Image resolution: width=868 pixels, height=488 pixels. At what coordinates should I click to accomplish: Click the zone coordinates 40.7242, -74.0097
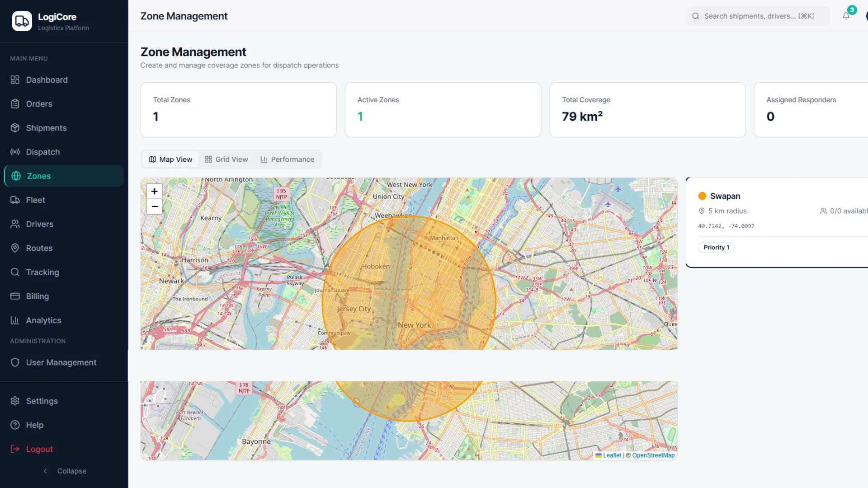[x=726, y=226]
